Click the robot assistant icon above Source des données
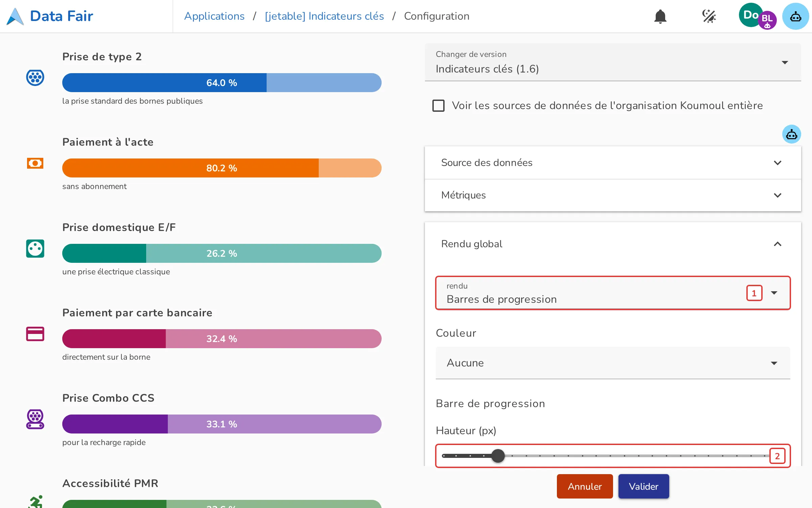 tap(791, 134)
